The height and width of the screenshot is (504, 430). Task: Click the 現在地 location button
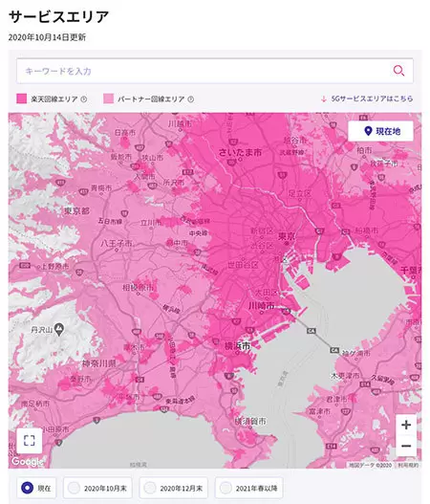point(380,131)
